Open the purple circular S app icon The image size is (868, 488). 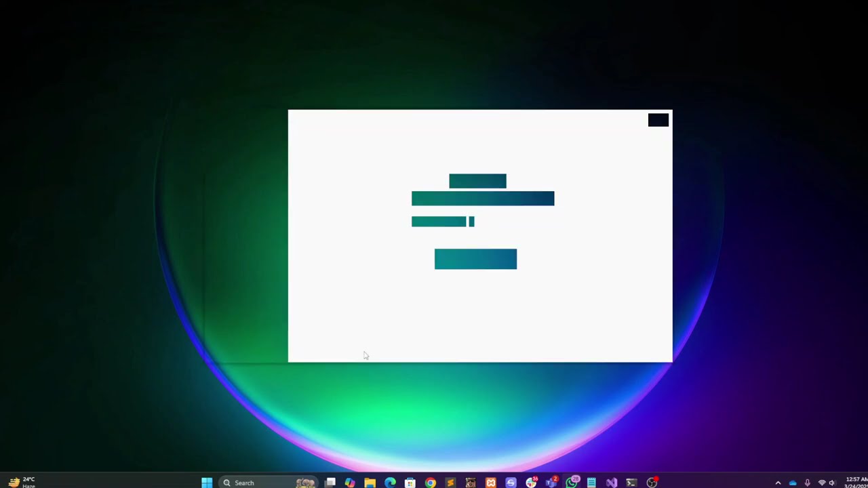point(511,483)
